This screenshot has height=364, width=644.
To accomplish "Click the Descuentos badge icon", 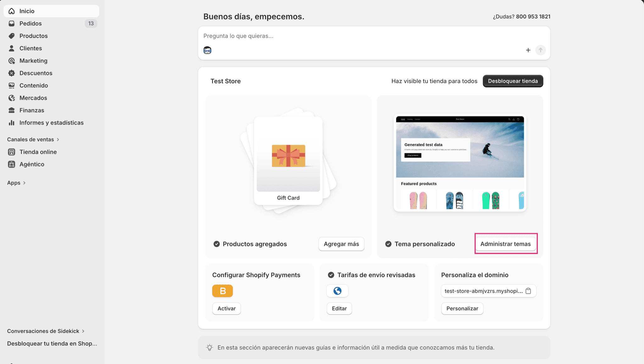I will pos(12,73).
